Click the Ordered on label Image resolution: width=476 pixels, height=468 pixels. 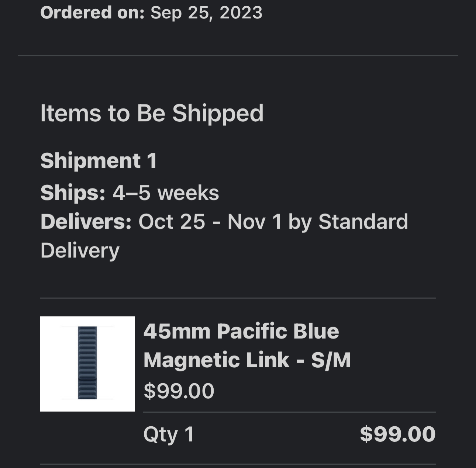[92, 13]
